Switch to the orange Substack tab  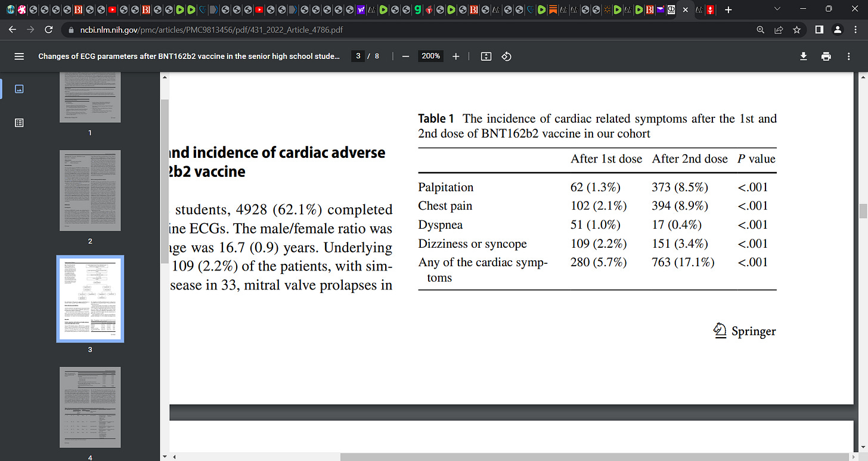pos(553,10)
